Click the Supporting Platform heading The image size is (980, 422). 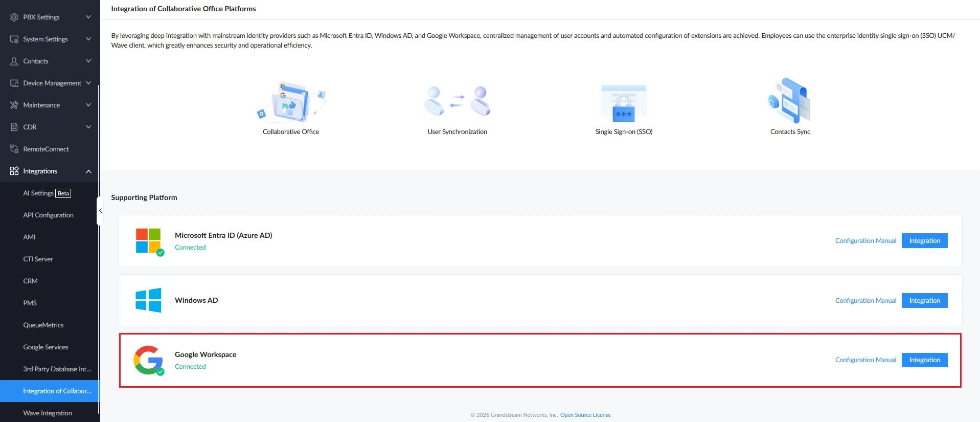(x=144, y=197)
